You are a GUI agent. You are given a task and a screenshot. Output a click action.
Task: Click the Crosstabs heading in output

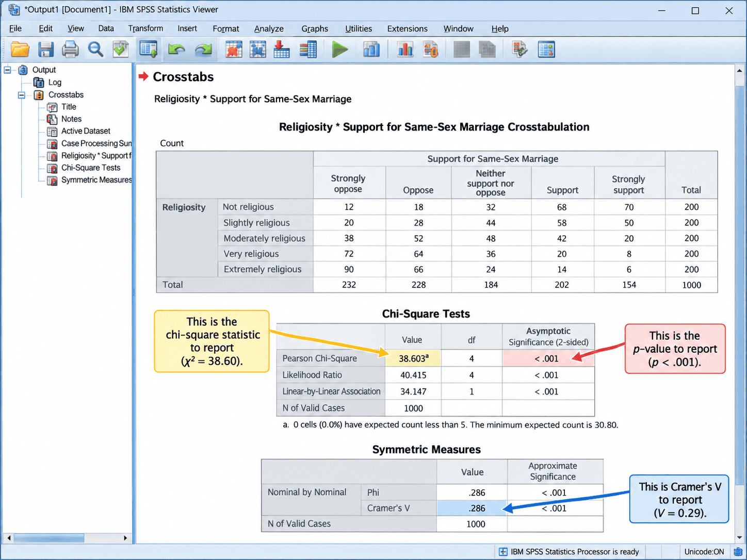(183, 77)
